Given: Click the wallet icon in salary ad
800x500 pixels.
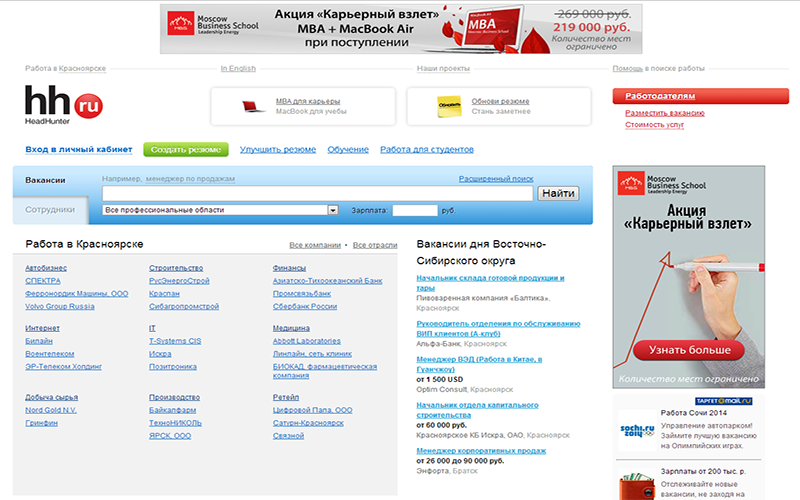Looking at the screenshot, I should tap(637, 486).
